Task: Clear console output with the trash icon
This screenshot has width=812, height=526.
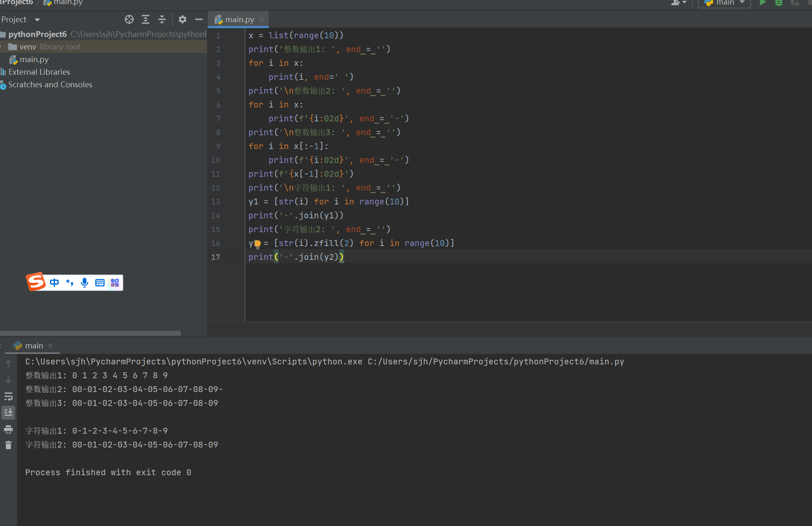Action: pyautogui.click(x=8, y=445)
